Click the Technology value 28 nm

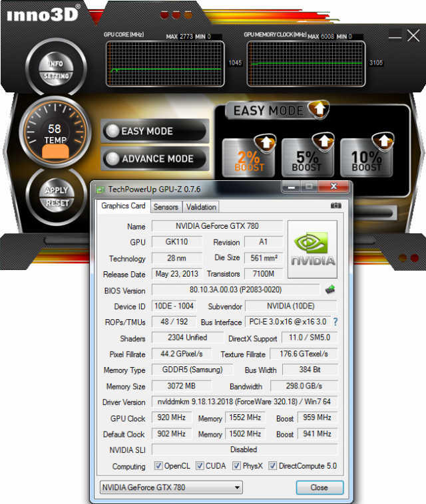[x=176, y=258]
